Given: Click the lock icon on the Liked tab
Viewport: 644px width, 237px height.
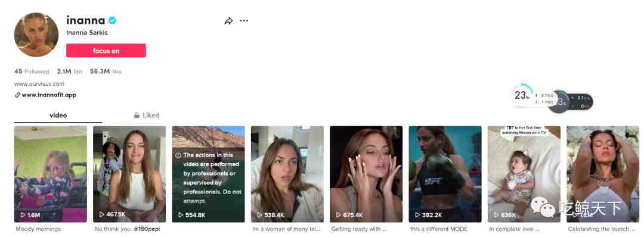Looking at the screenshot, I should point(137,115).
